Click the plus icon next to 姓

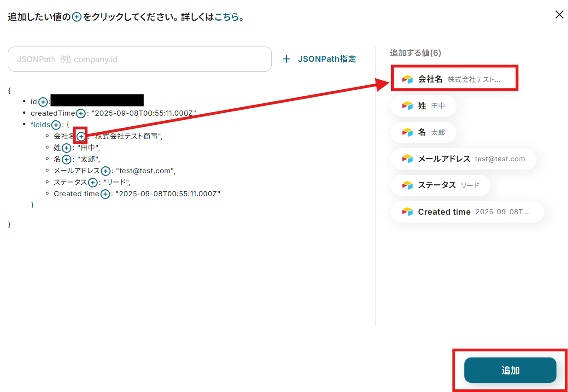click(x=67, y=148)
